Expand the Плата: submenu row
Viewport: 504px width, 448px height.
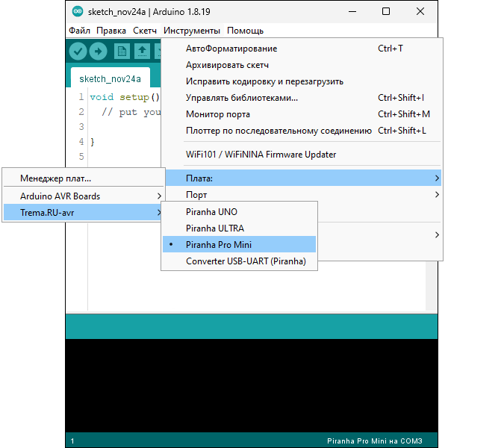302,178
